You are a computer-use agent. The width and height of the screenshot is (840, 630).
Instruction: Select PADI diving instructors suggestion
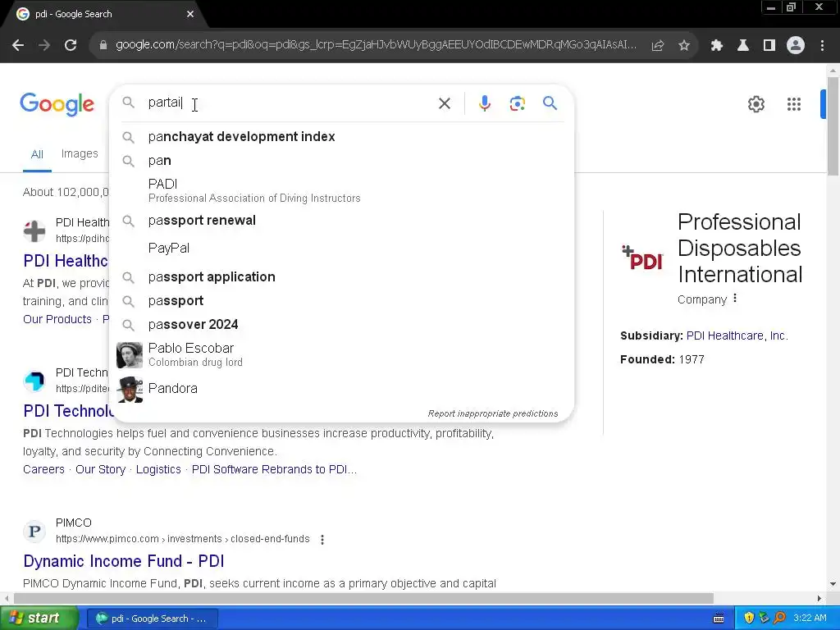pyautogui.click(x=342, y=190)
